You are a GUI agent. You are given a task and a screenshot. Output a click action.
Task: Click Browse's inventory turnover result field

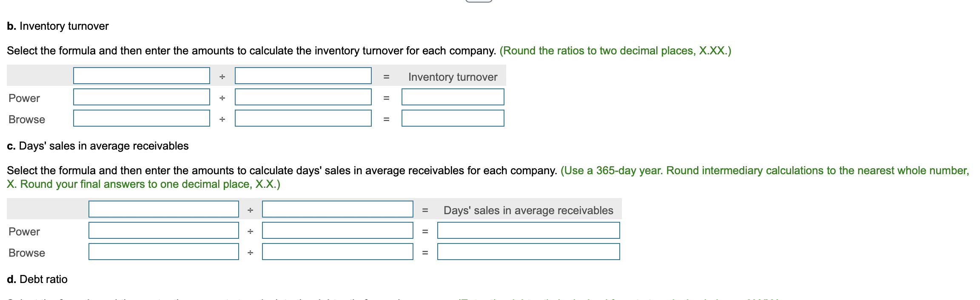pyautogui.click(x=452, y=119)
